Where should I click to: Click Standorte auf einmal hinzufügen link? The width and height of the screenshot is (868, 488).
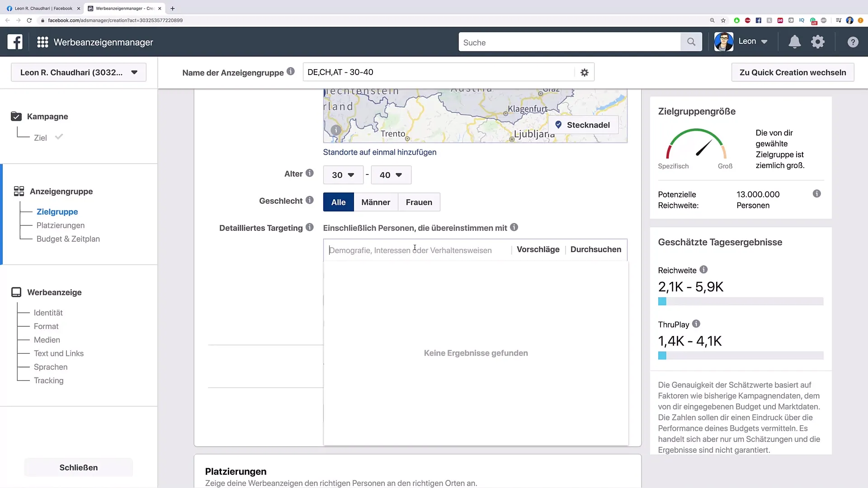click(380, 152)
